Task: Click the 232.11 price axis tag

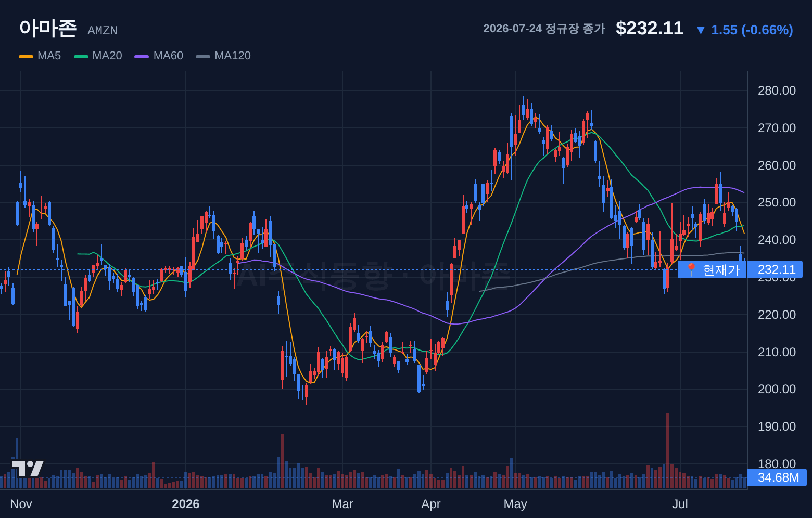Action: click(x=775, y=269)
